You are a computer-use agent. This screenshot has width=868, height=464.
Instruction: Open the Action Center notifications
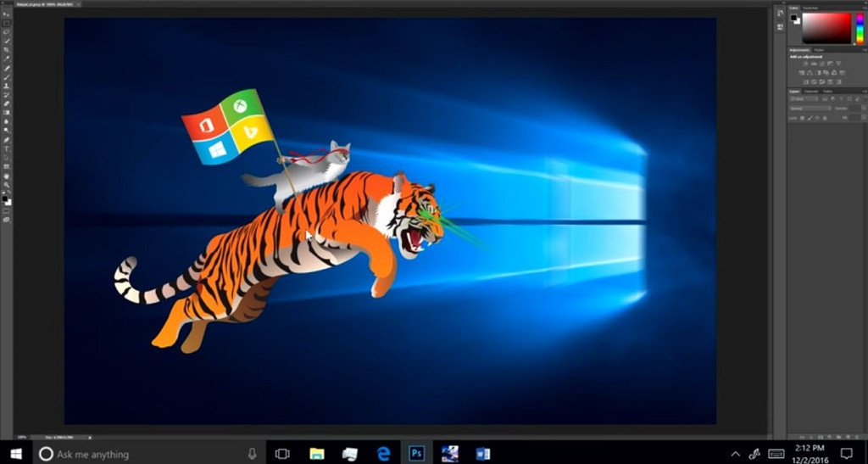847,454
